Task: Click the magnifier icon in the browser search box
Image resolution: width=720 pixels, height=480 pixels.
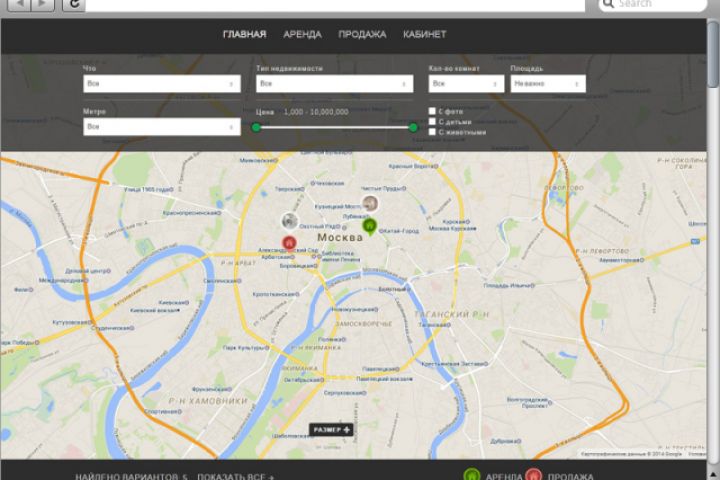Action: point(608,4)
